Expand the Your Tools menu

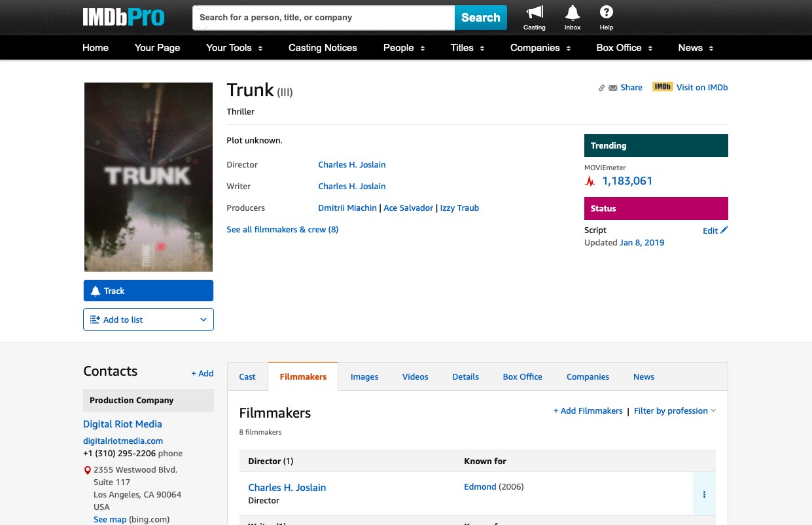coord(234,48)
